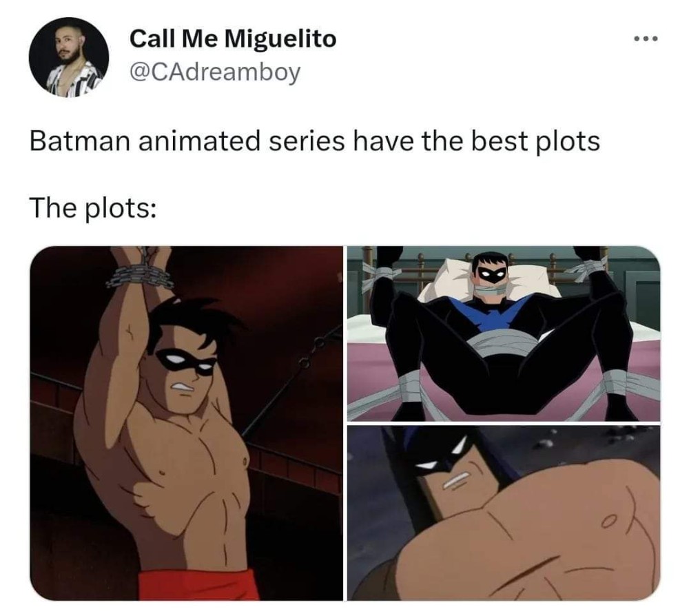The image size is (689, 616).
Task: Select the 'Batman animated series' tweet text
Action: click(x=315, y=141)
